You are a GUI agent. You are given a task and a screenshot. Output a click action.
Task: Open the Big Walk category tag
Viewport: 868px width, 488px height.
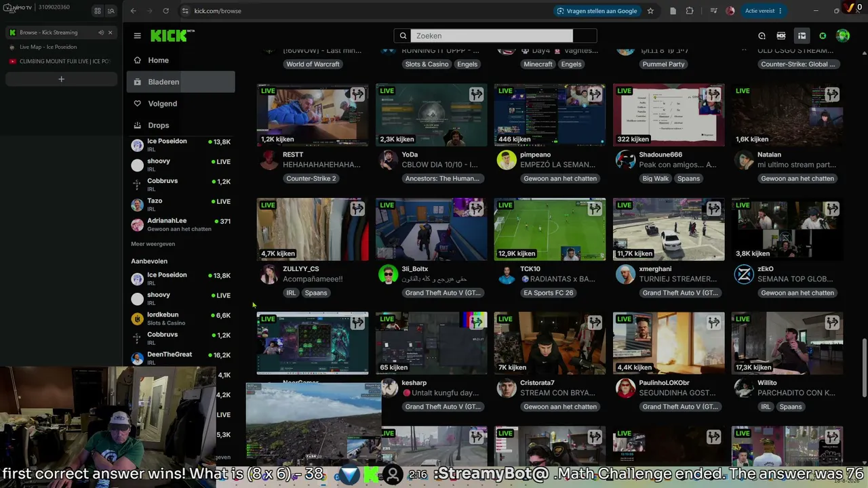coord(655,179)
